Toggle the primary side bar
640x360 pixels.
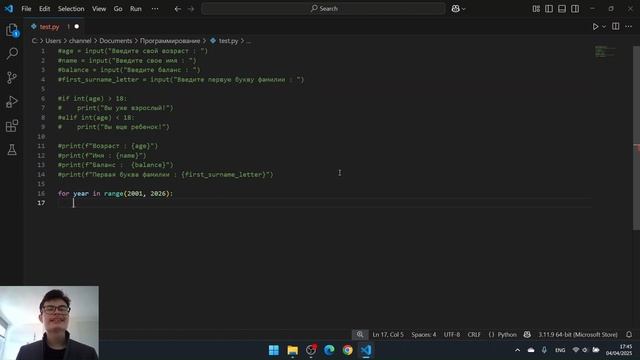549,9
